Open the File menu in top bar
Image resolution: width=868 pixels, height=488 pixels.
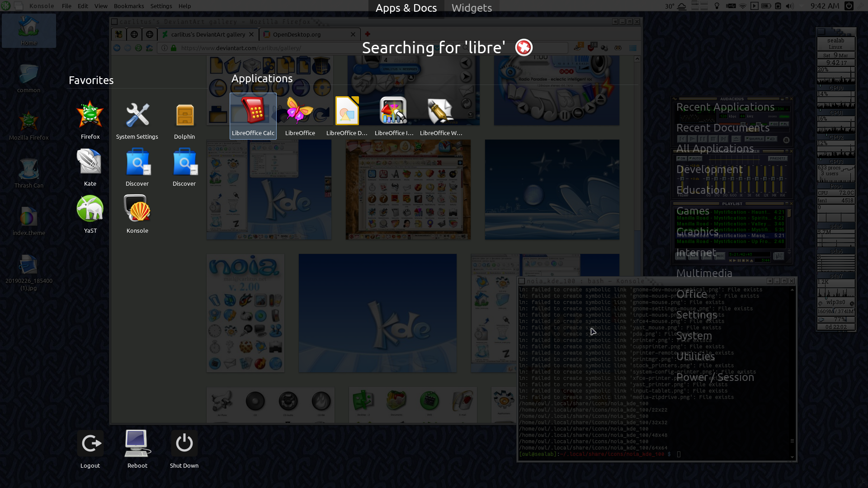point(66,6)
